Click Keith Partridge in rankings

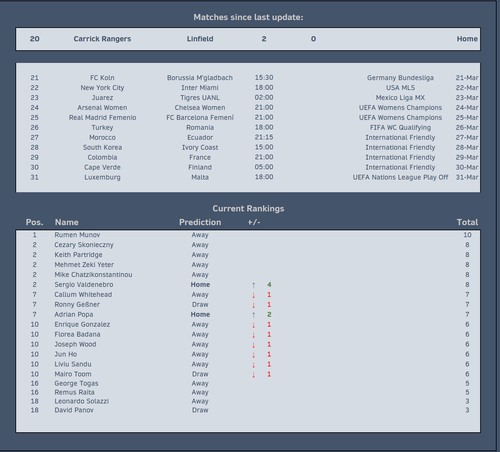pyautogui.click(x=78, y=255)
